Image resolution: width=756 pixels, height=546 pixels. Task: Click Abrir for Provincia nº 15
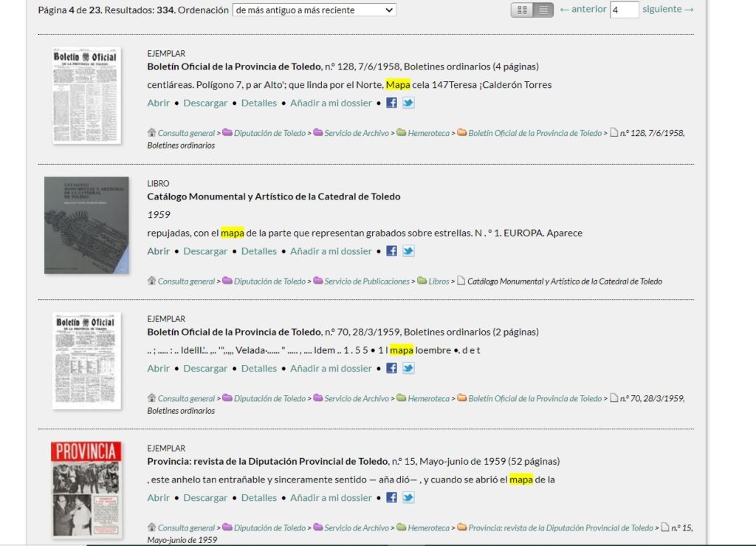(x=159, y=497)
